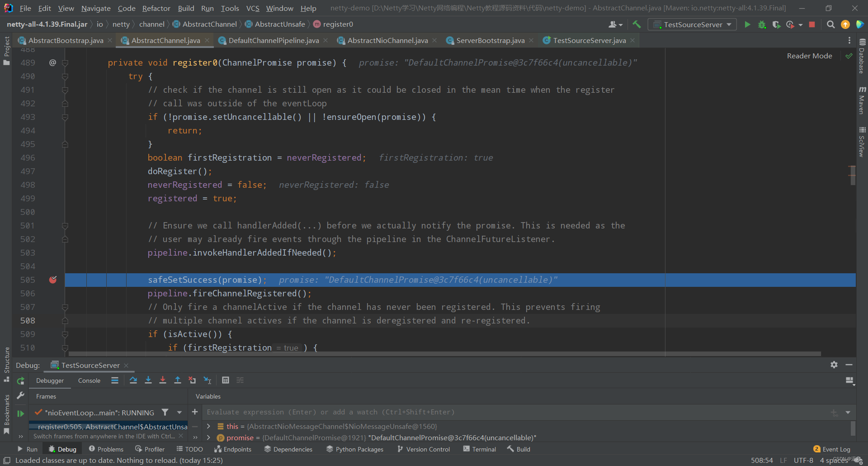868x466 pixels.
Task: Open the Terminal tool window
Action: 480,449
